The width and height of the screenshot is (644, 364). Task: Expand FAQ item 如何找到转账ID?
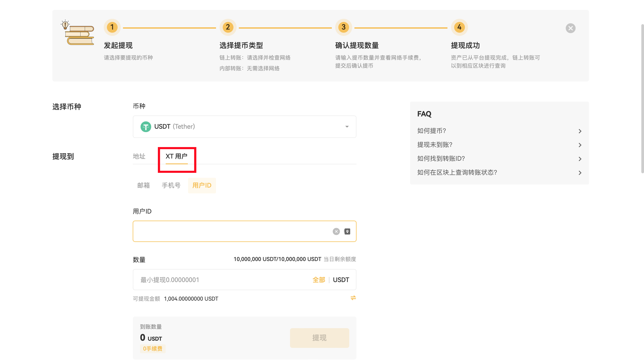[x=499, y=159]
